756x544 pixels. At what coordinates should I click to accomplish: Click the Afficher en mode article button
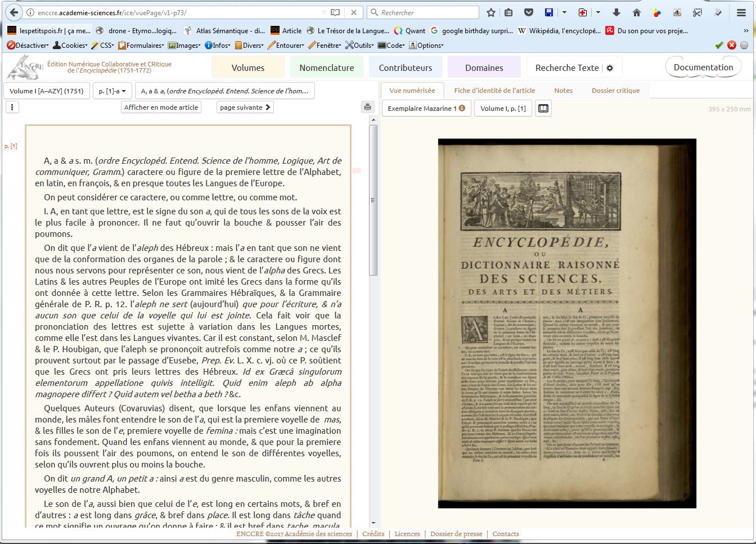161,107
